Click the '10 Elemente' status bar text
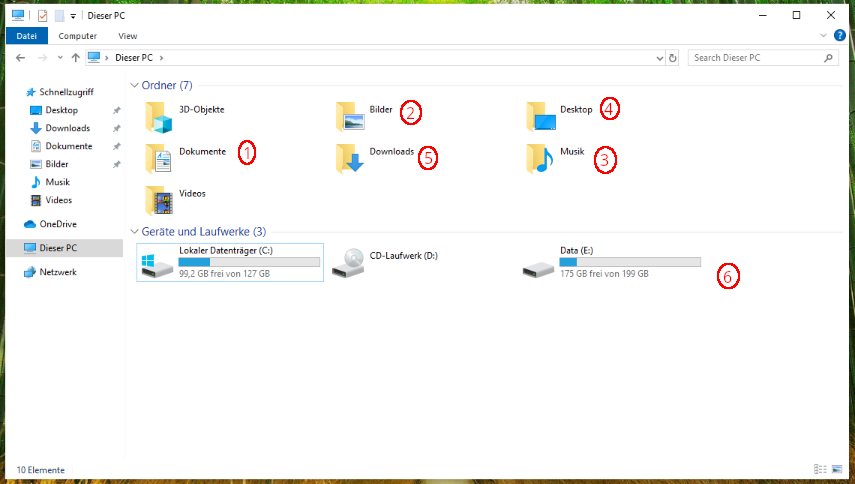 click(40, 470)
